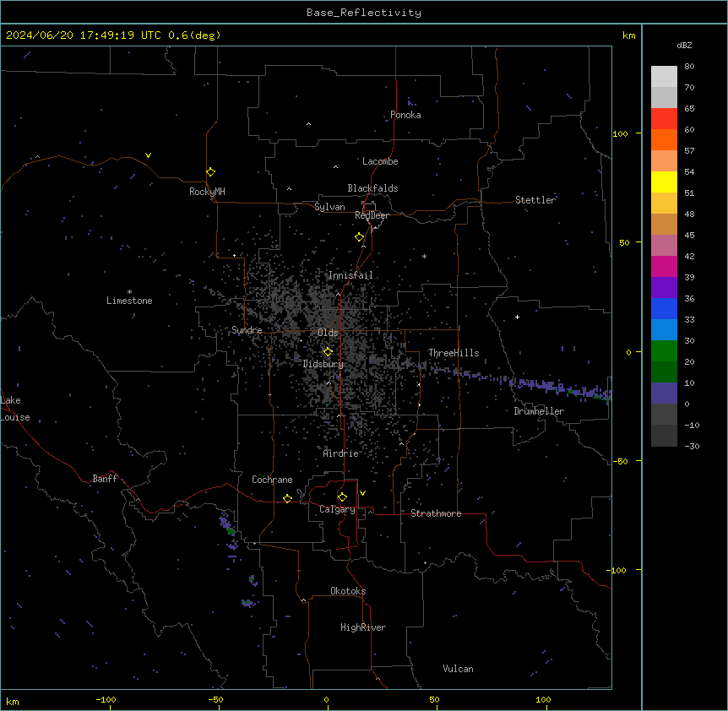Pick the pink 42-45 dBZ legend swatch
The width and height of the screenshot is (728, 711).
[664, 246]
